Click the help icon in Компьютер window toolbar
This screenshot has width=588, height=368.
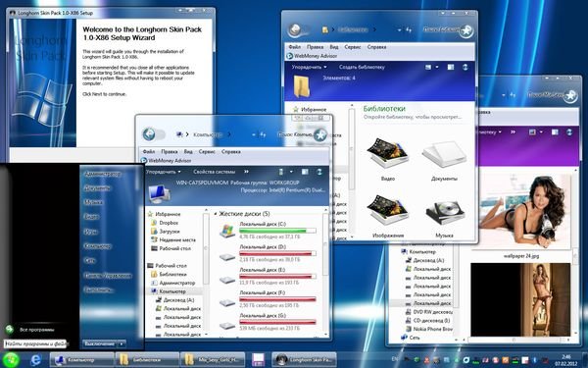point(319,172)
